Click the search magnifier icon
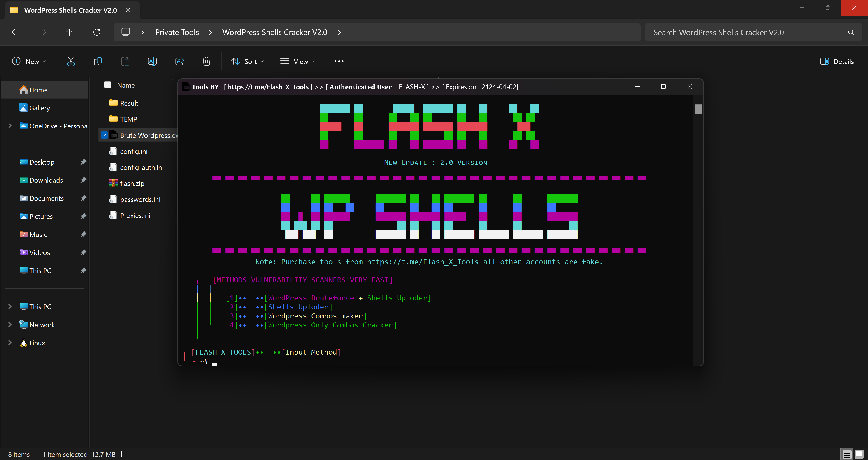Screen dimensions: 868x460 (x=851, y=32)
